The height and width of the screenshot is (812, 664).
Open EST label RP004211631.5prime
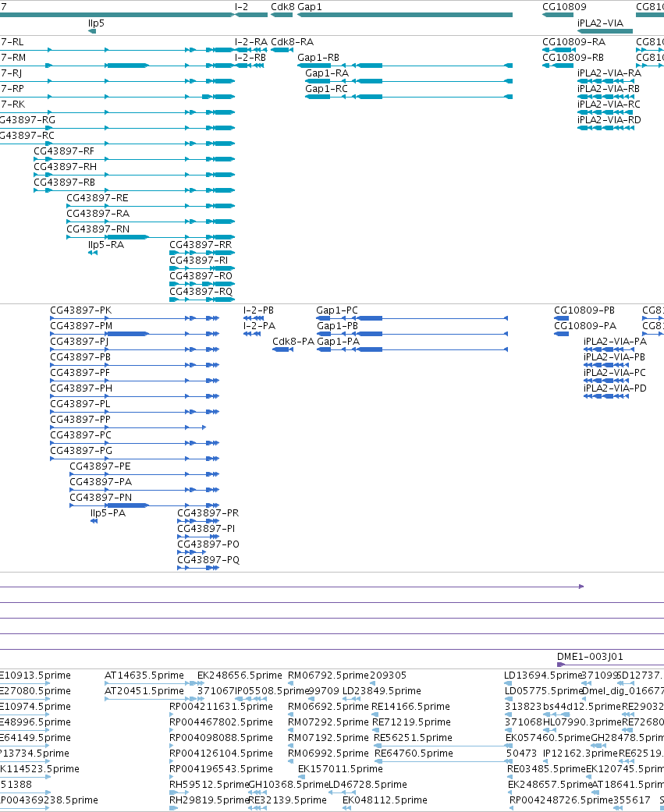(221, 707)
